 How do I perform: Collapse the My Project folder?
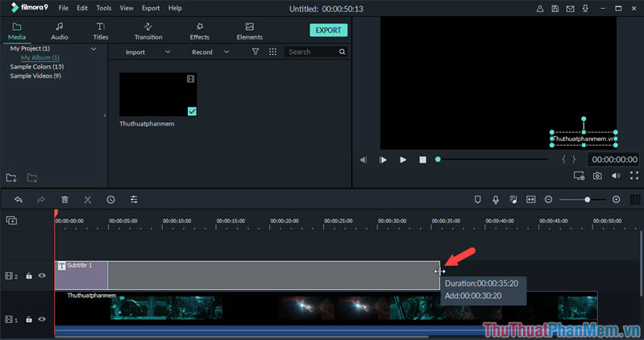coord(93,49)
